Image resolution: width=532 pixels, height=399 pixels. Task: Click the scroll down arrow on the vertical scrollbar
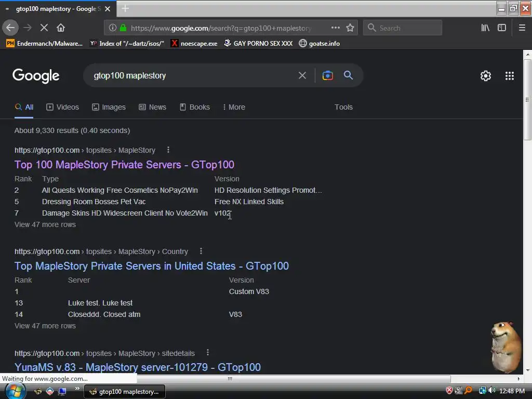pyautogui.click(x=527, y=370)
